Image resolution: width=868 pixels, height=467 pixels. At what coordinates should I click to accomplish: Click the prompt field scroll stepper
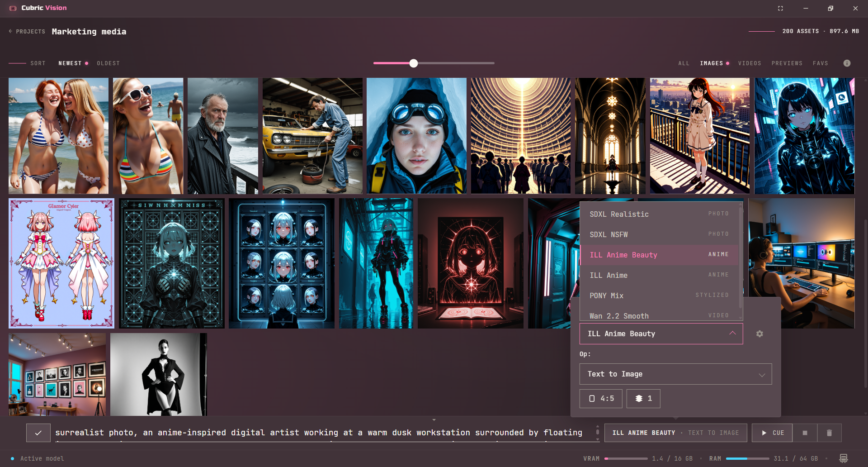point(598,433)
